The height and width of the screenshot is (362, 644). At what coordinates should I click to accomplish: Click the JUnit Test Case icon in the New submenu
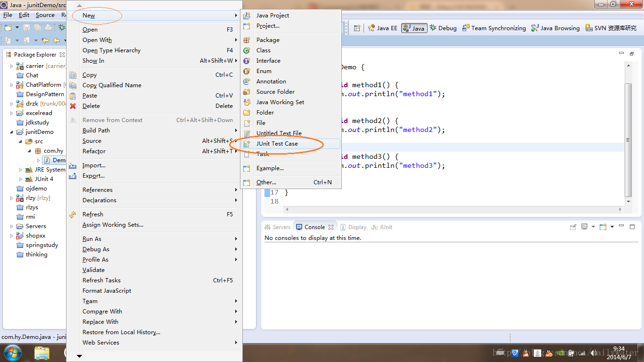click(x=247, y=144)
